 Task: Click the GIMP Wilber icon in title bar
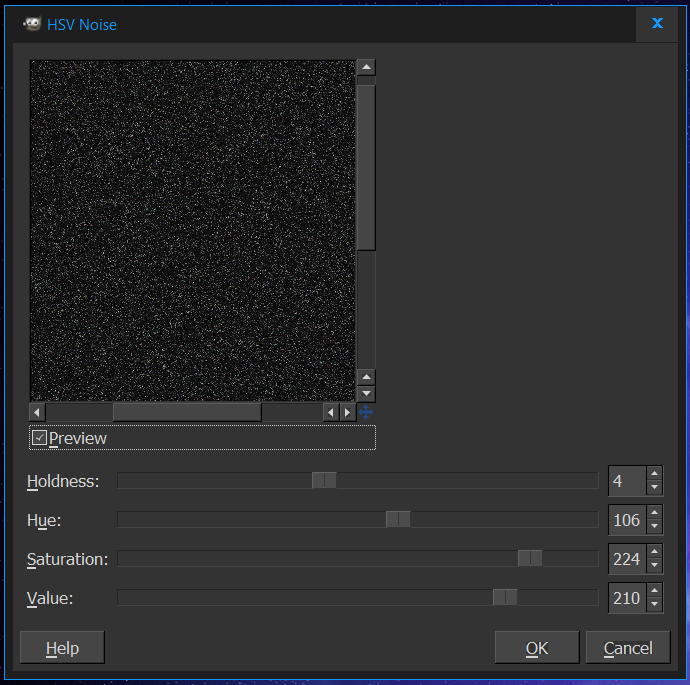click(x=32, y=24)
